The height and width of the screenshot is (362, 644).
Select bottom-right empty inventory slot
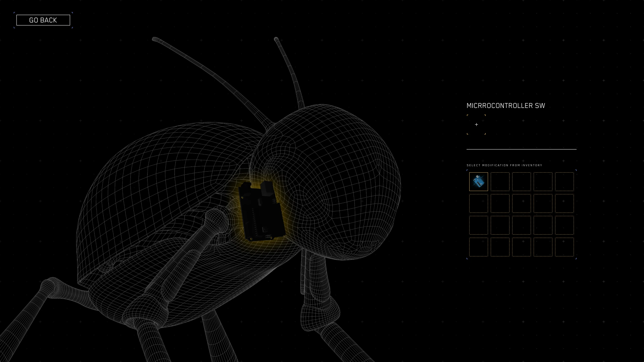[565, 247]
